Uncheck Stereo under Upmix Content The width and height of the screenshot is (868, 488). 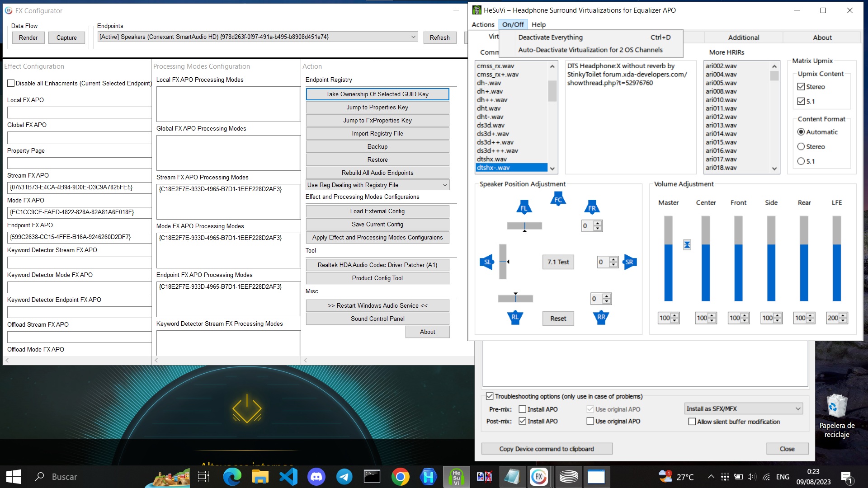(801, 87)
